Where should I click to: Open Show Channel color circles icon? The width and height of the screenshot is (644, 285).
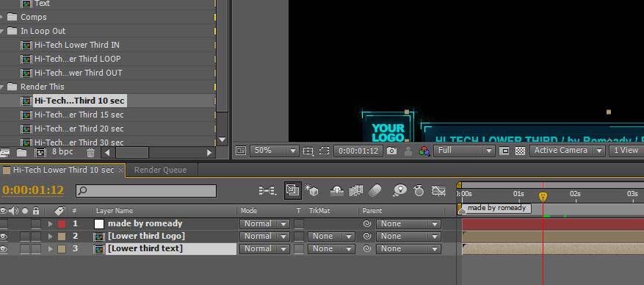tap(424, 151)
